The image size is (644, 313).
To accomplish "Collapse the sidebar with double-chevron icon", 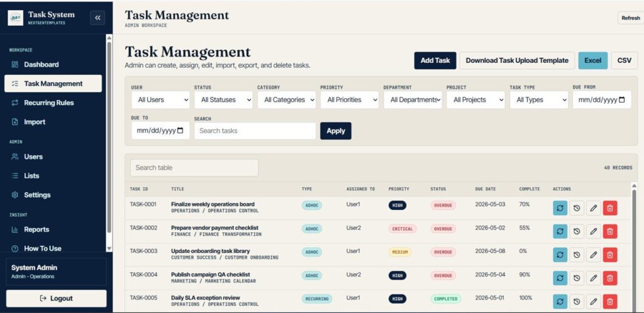I will tap(97, 18).
